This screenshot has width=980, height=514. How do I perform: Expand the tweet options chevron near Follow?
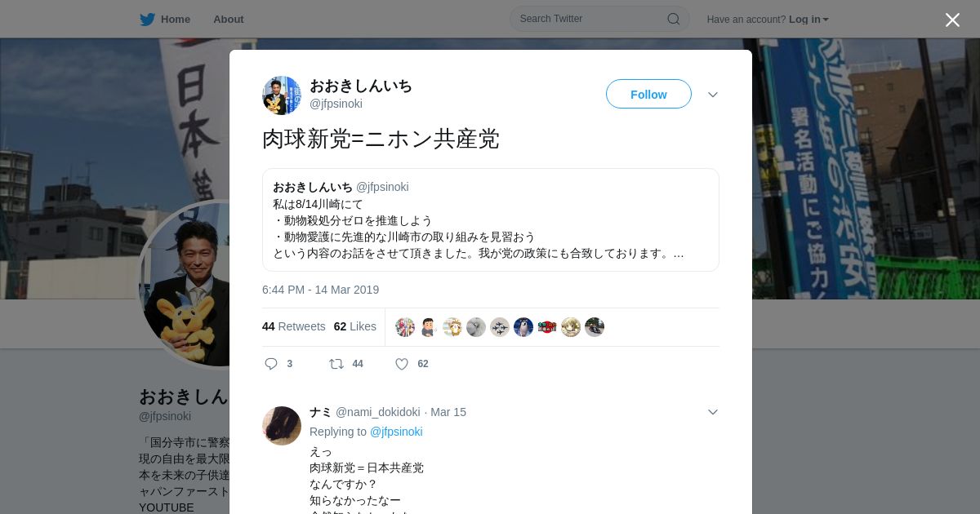point(713,95)
